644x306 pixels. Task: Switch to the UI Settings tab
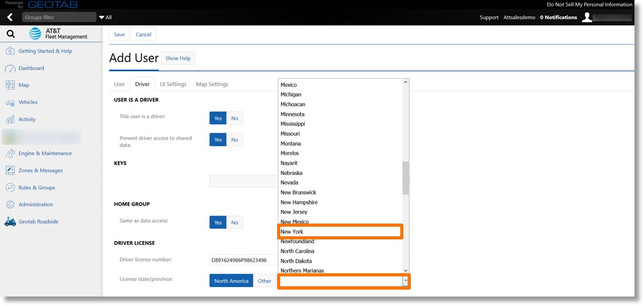tap(173, 84)
